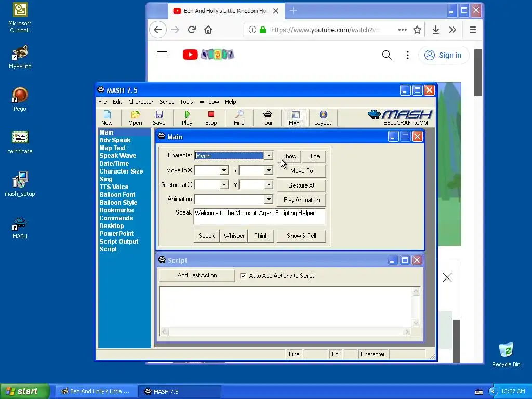Screen dimensions: 532x399
Task: Click the Hide character button
Action: [x=314, y=156]
